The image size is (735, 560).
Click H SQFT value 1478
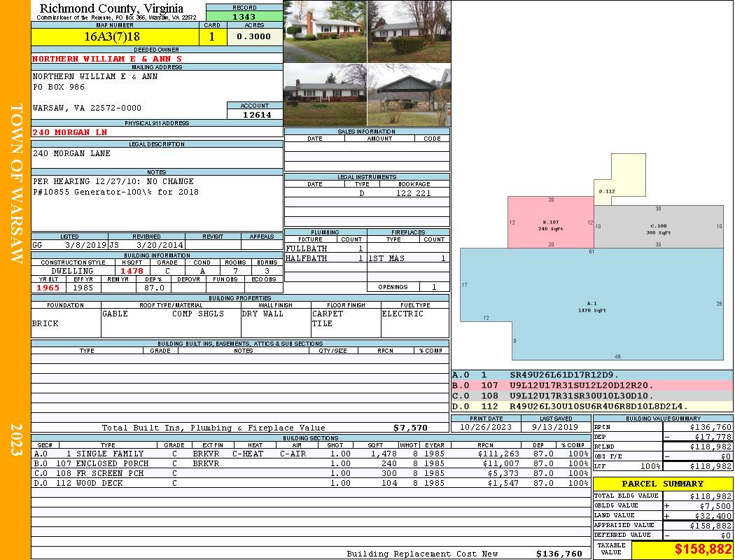coord(132,271)
